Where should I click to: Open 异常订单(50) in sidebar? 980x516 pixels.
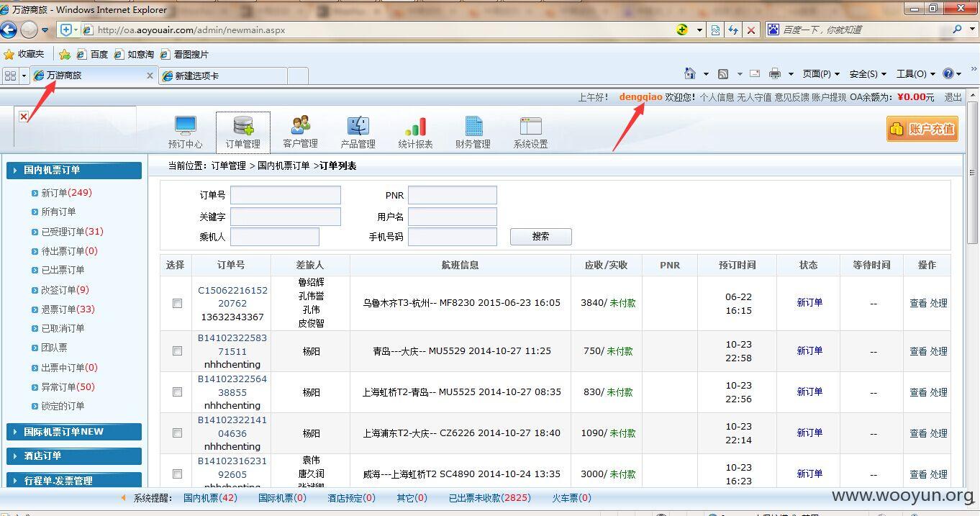68,387
